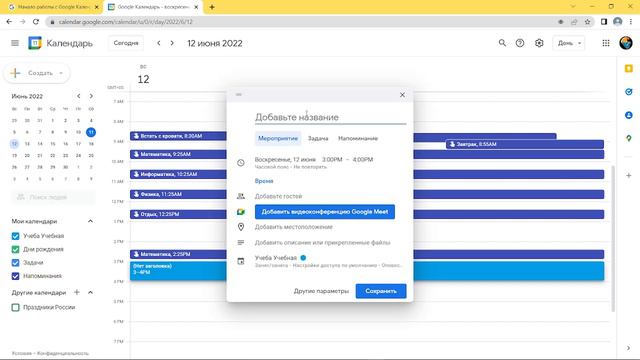640x360 pixels.
Task: Bookmark this page star icon
Action: 587,22
